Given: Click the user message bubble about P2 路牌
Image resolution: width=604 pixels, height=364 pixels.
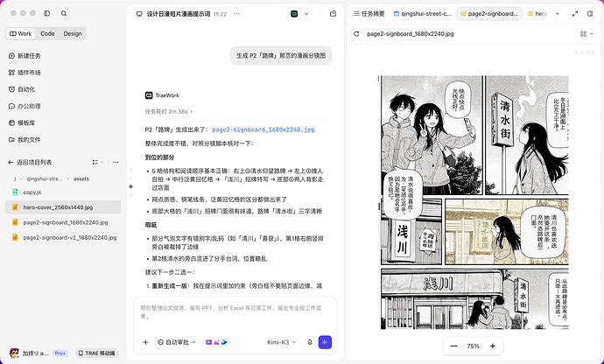Looking at the screenshot, I should click(x=281, y=55).
